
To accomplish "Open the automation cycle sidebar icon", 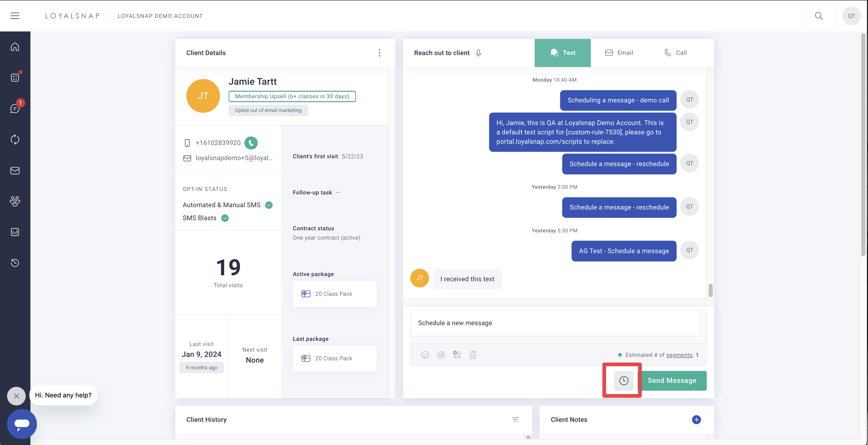I will point(15,140).
